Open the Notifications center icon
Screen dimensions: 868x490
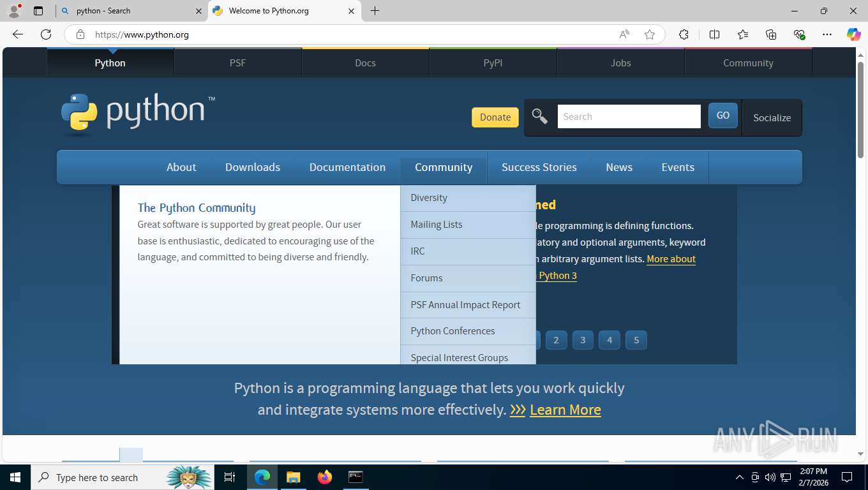coord(847,477)
